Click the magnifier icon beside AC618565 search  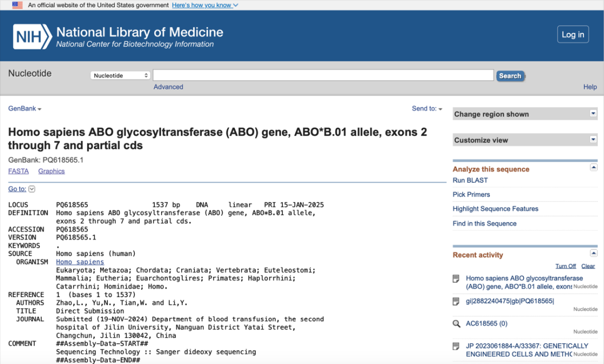[456, 324]
